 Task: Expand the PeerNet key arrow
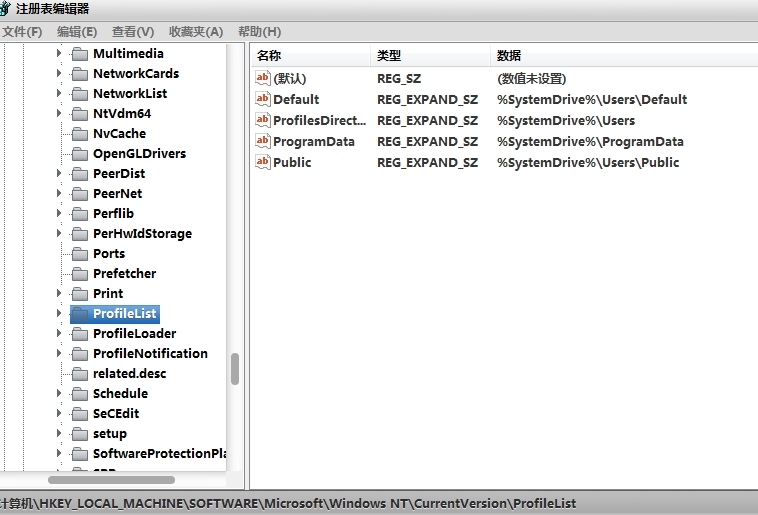pos(59,193)
